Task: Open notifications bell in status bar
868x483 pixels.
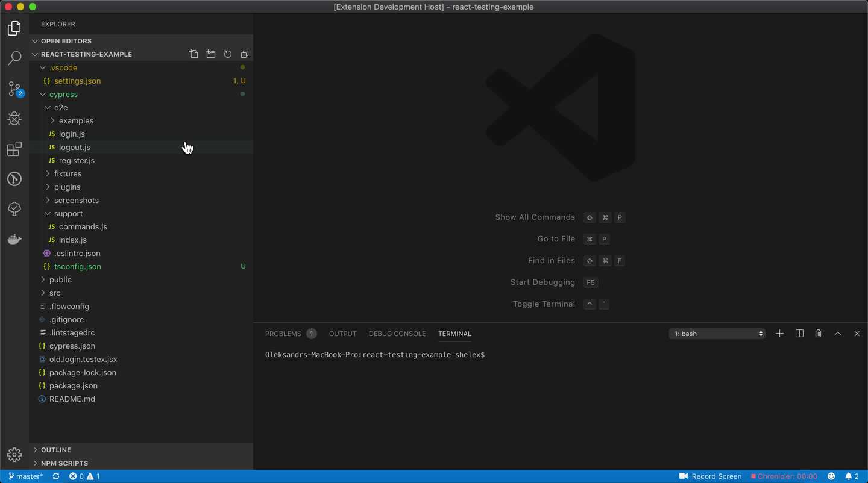Action: pos(852,476)
